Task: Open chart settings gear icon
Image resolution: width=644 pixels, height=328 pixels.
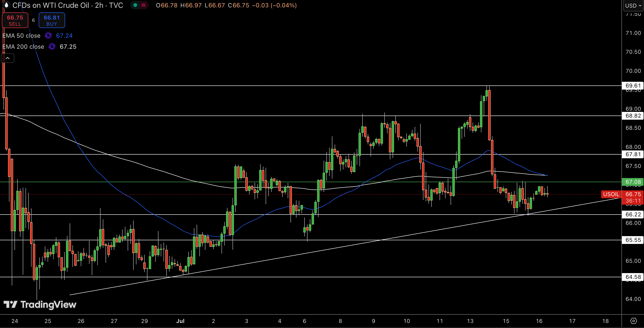Action: (x=633, y=321)
